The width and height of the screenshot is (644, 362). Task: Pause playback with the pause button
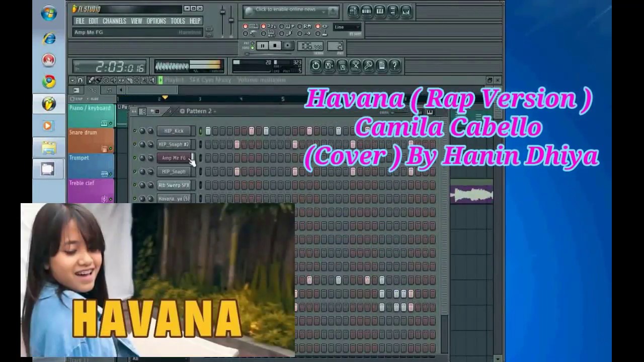tap(262, 46)
